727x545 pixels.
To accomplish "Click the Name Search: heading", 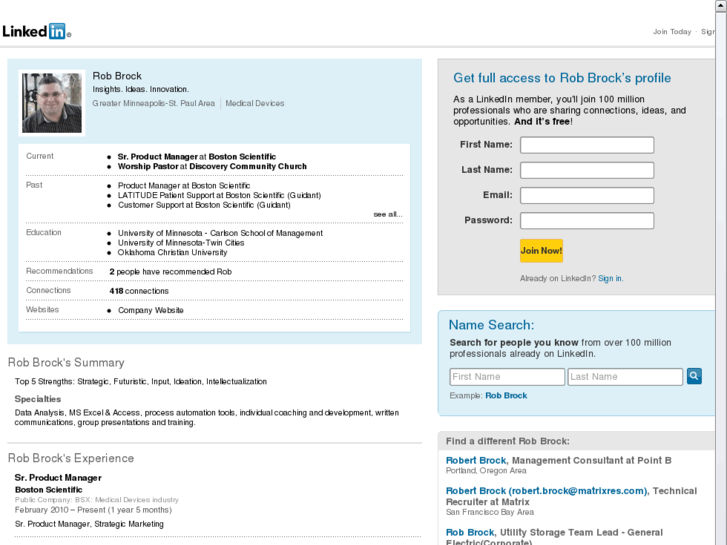I will point(491,325).
